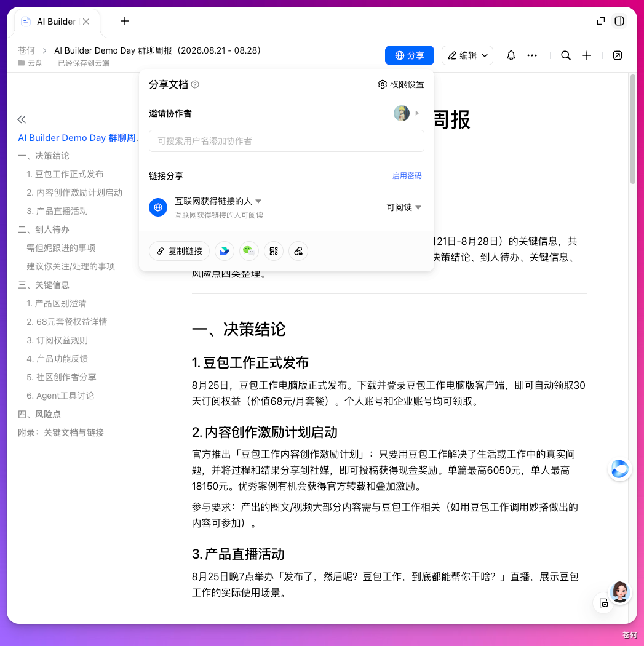Open document in new window icon
Image resolution: width=644 pixels, height=646 pixels.
pos(617,55)
